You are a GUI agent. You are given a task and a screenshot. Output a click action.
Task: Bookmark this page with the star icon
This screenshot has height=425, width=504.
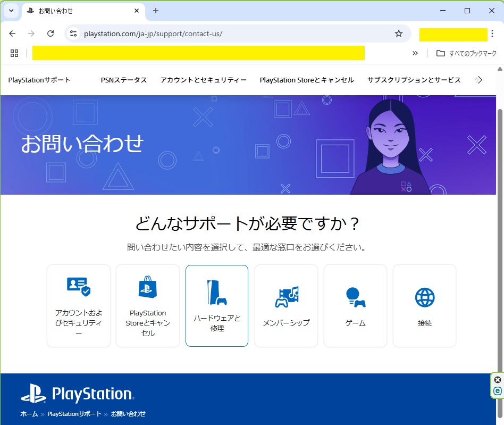[399, 34]
